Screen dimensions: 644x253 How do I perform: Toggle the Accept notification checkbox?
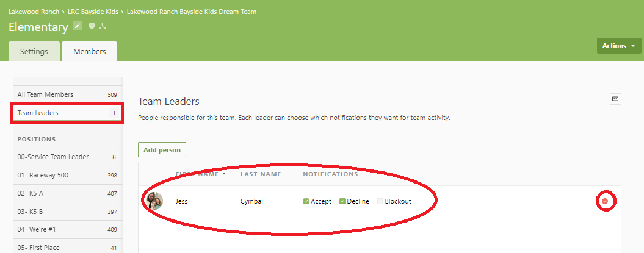tap(306, 201)
